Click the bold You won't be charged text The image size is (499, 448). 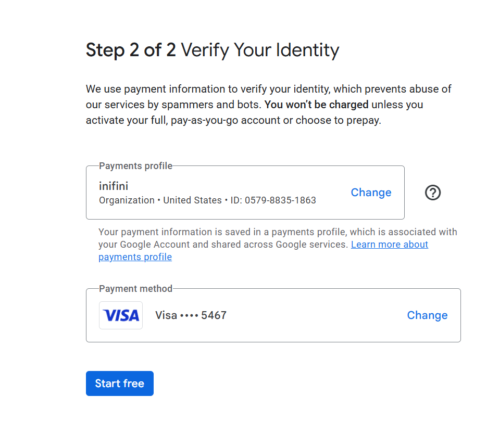(x=316, y=105)
